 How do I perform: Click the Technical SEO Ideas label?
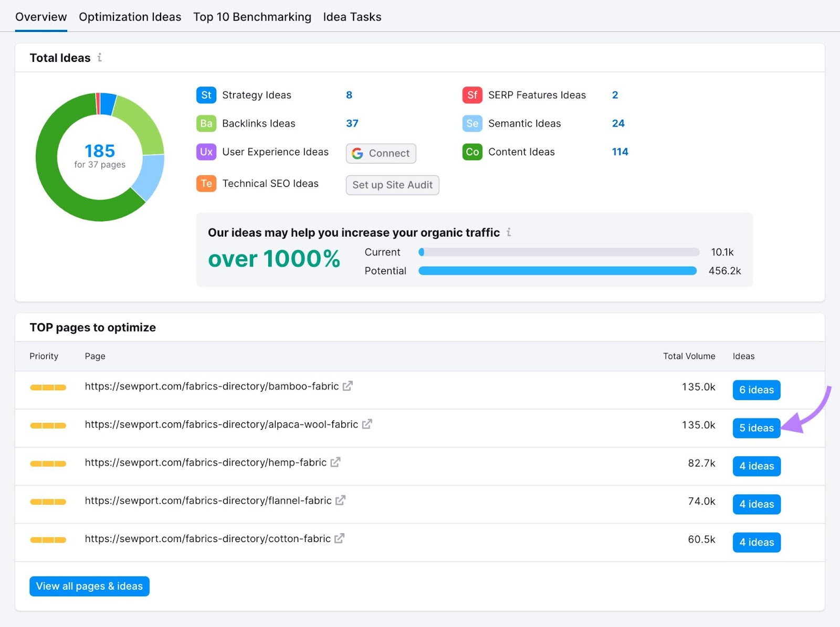270,183
